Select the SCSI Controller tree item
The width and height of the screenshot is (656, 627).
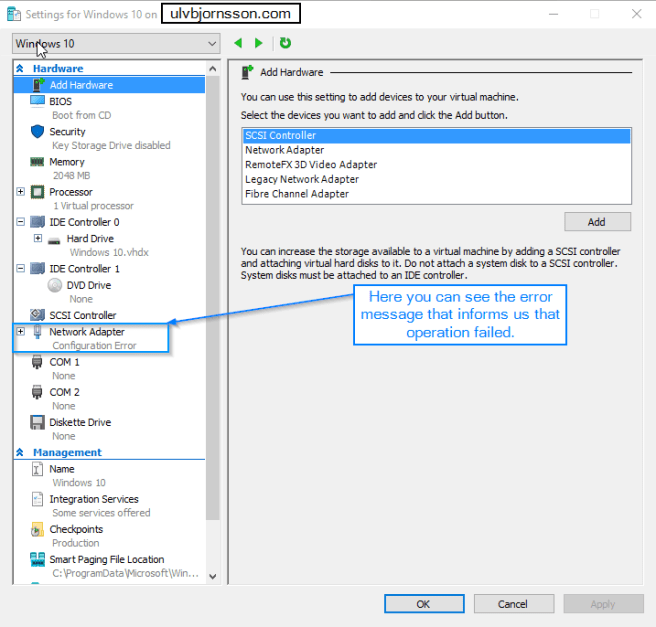pos(82,315)
